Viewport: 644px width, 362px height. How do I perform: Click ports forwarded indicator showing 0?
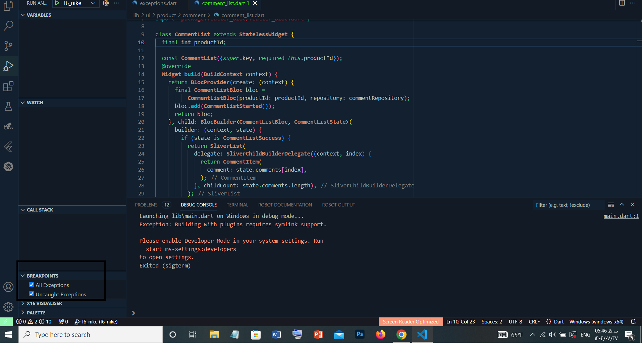pos(63,321)
